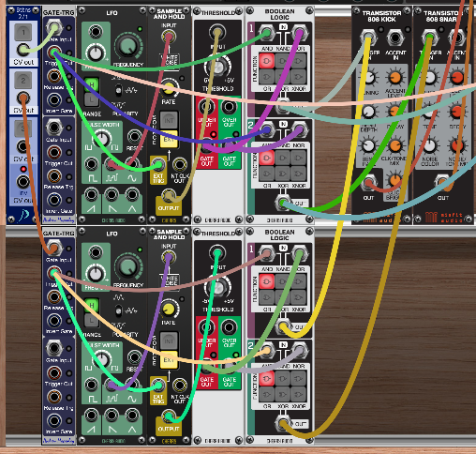Viewport: 476px width, 454px height.
Task: Set lower Sample and Hold source to INT
Action: pyautogui.click(x=169, y=341)
